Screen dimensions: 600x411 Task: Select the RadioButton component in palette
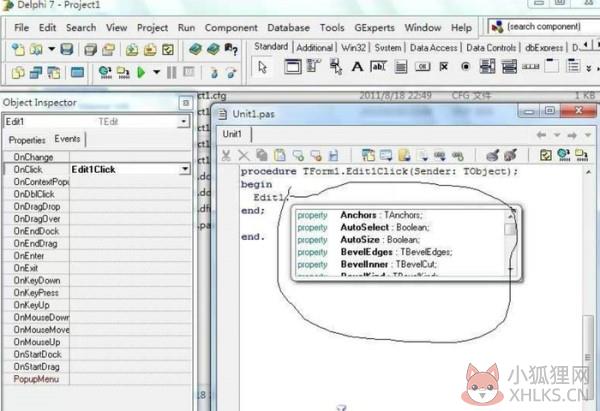[465, 67]
